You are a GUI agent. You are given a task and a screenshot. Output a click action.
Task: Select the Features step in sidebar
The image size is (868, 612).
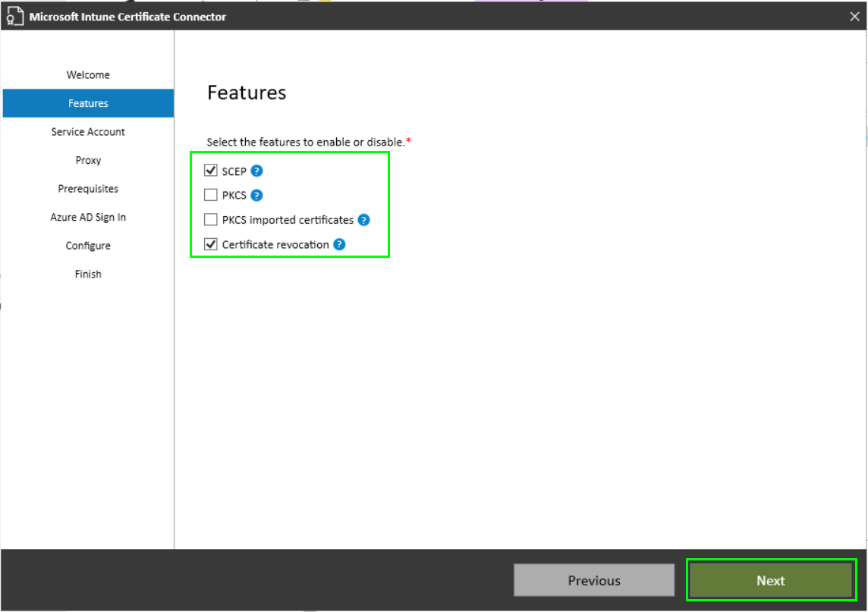(88, 103)
